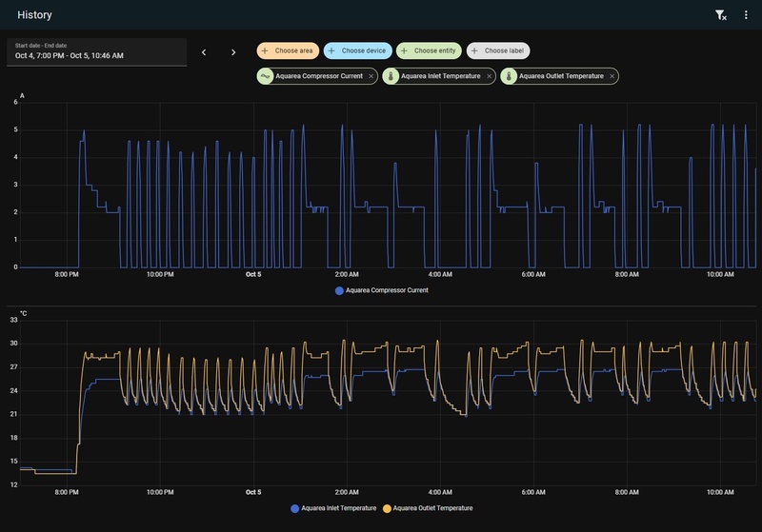
Task: Click plus icon on Choose device chip
Action: (x=331, y=50)
